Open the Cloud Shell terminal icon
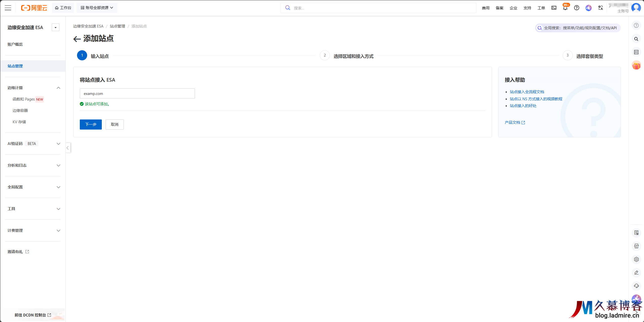The image size is (644, 322). tap(554, 8)
